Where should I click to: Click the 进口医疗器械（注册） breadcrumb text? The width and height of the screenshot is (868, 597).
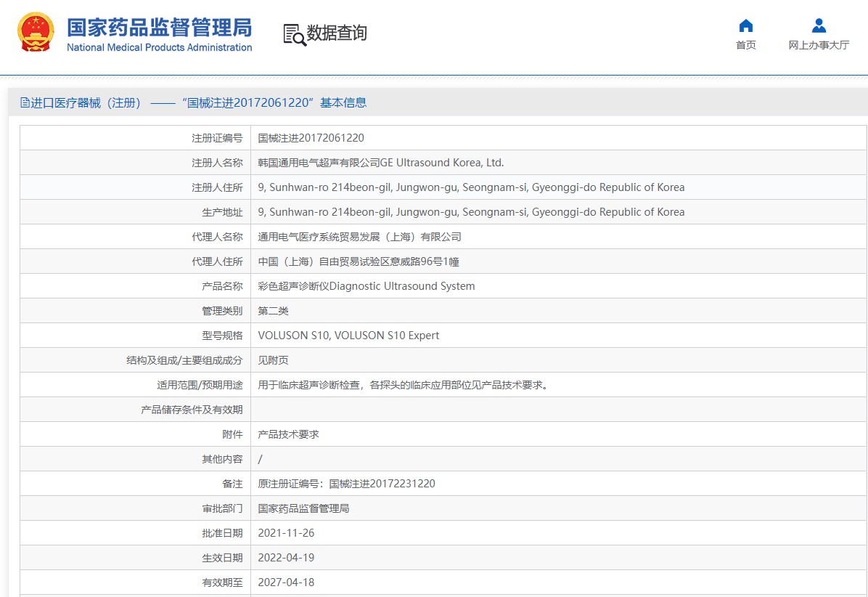coord(88,102)
